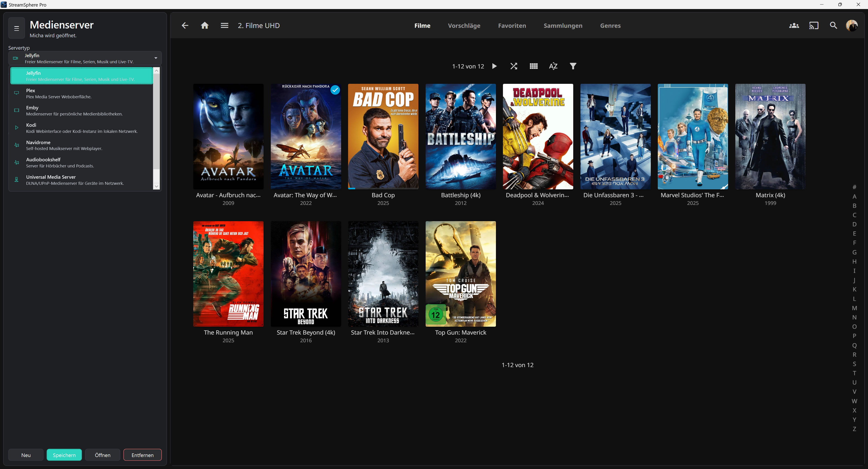Jump to # in alphabet picker
The width and height of the screenshot is (868, 469).
(854, 187)
